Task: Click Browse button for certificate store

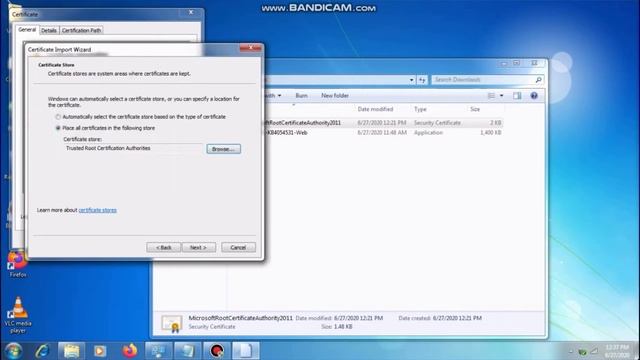Action: [223, 149]
